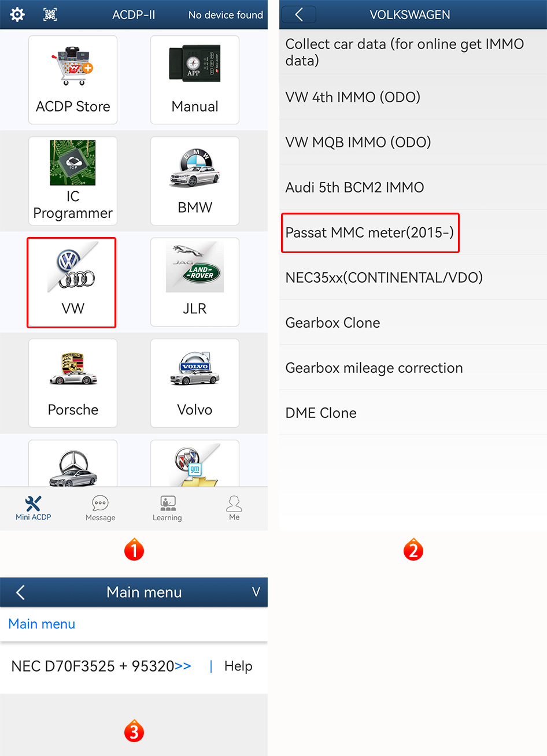The width and height of the screenshot is (547, 756).
Task: Open the Porsche tile
Action: [73, 383]
